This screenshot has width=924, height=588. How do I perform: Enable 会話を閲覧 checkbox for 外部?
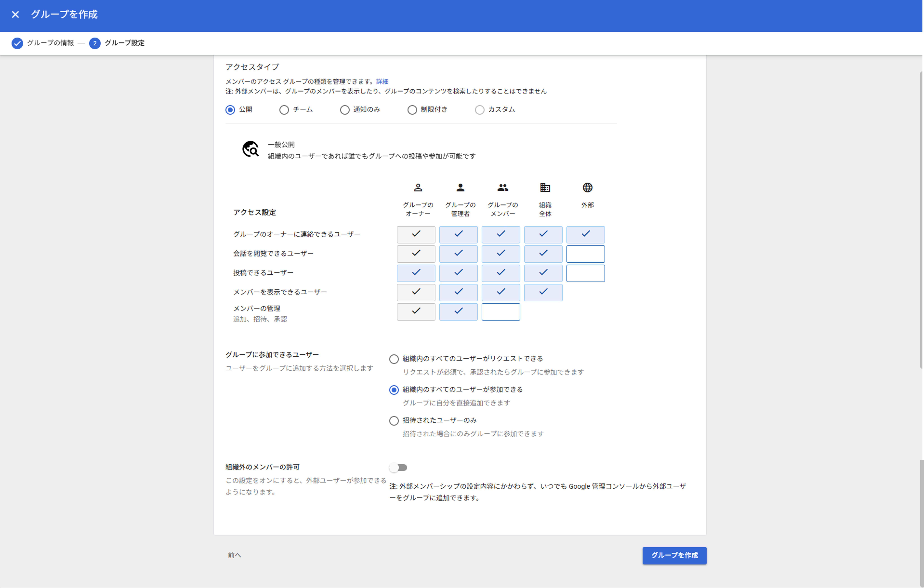586,254
